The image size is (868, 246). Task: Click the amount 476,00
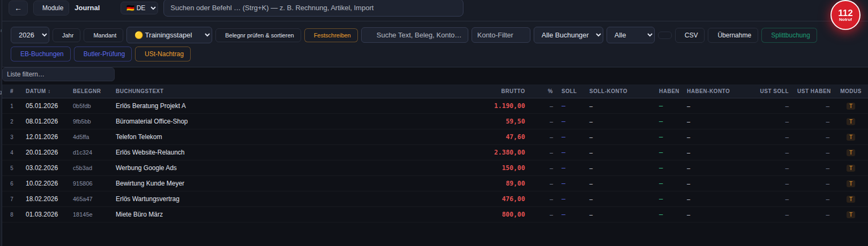pos(514,199)
